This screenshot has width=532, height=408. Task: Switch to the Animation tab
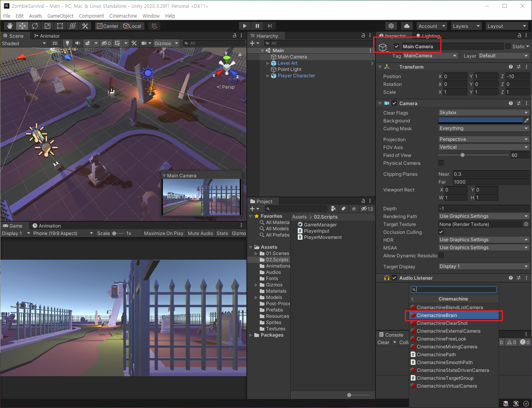click(x=47, y=226)
